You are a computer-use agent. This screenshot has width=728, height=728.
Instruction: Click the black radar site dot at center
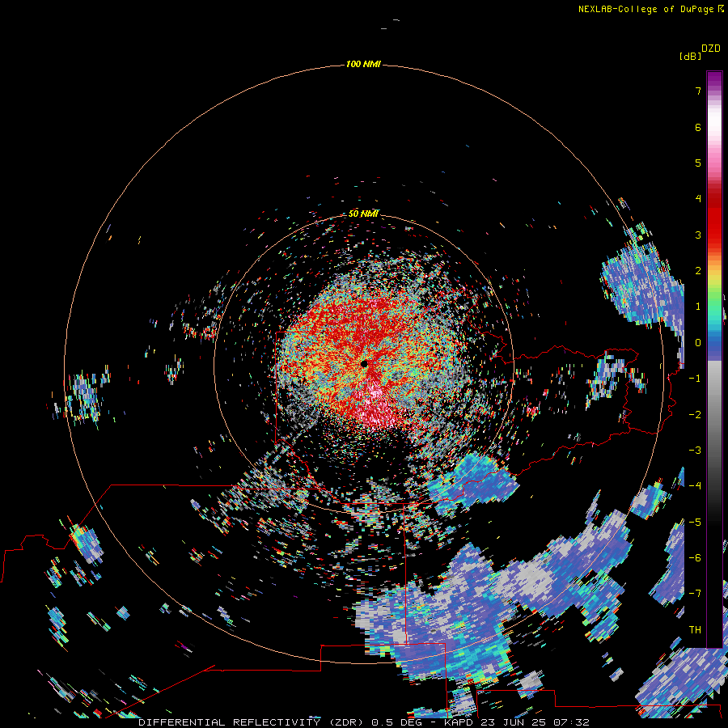(364, 363)
